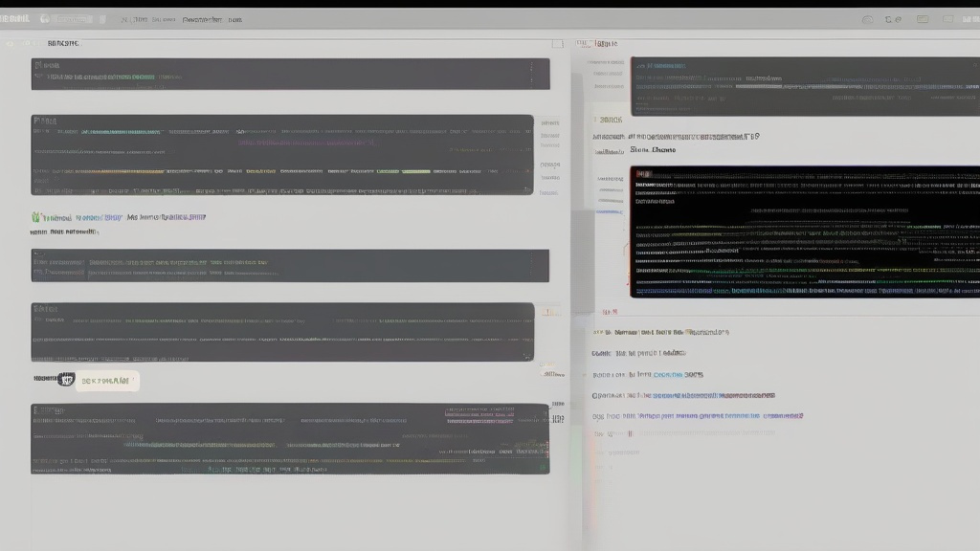Viewport: 980px width, 551px height.
Task: Click the cloud-shaped icon in top-right toolbar
Action: [x=867, y=19]
